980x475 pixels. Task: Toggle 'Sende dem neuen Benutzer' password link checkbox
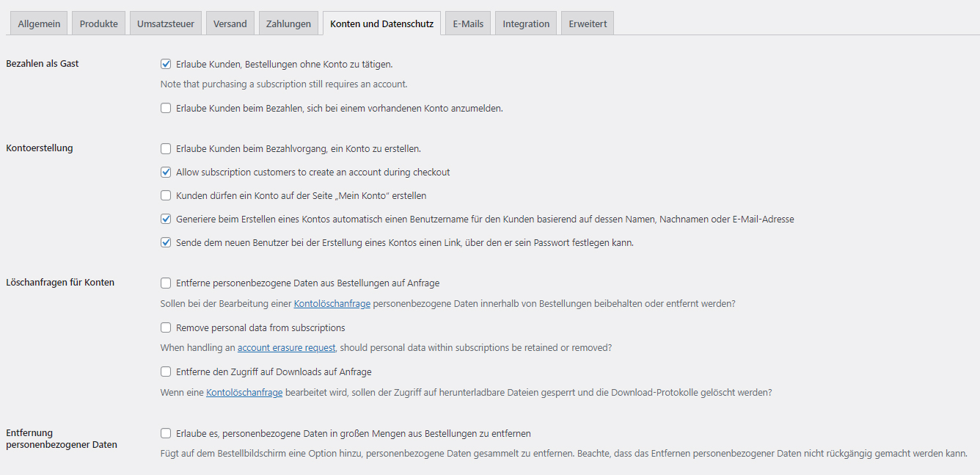[x=166, y=243]
